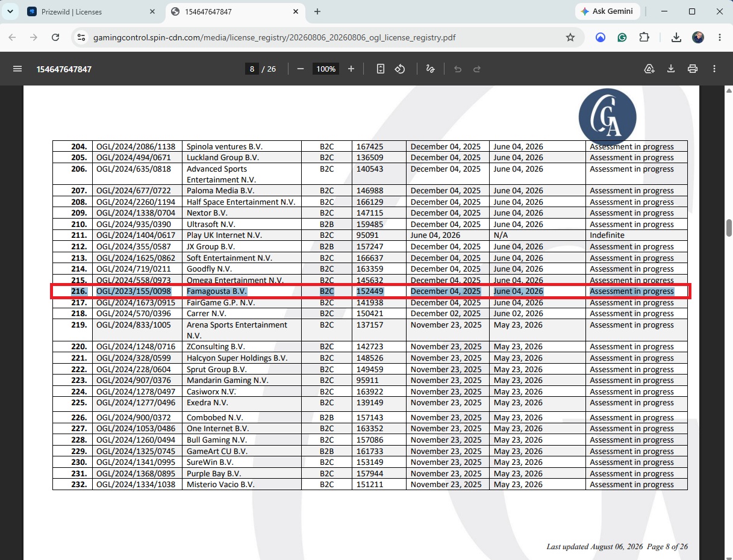Click Famagousta B.V. highlighted cell
Viewport: 733px width, 560px height.
point(242,291)
